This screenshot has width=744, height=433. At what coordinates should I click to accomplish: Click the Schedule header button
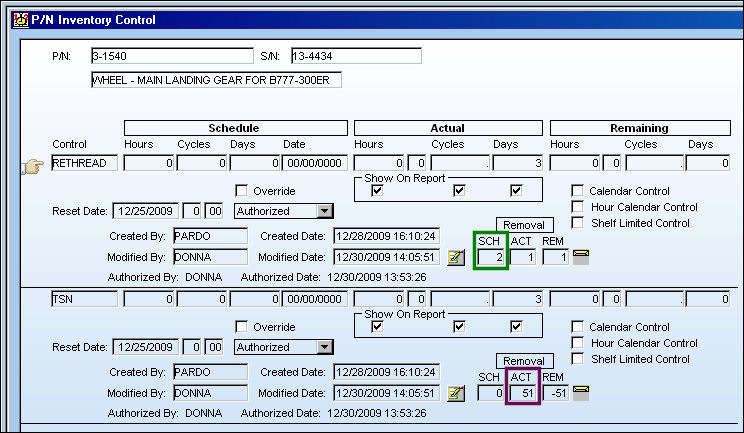(235, 128)
